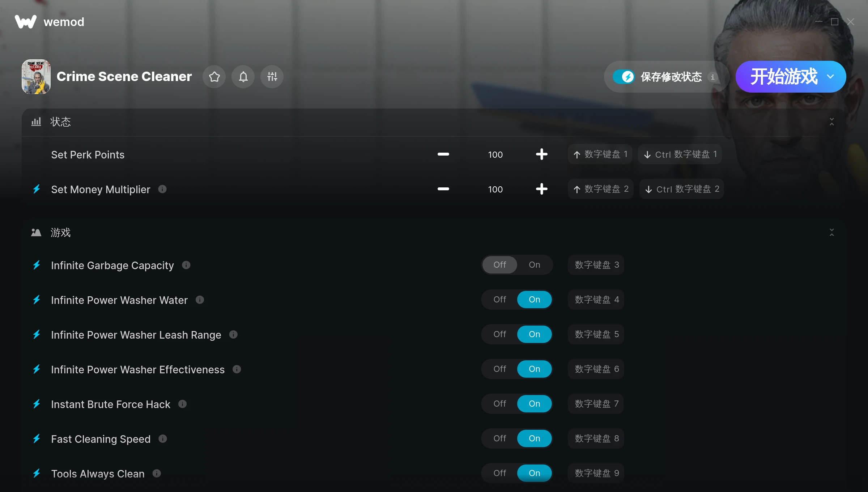Click info icon beside Fast Cleaning Speed
This screenshot has height=492, width=868.
point(163,439)
